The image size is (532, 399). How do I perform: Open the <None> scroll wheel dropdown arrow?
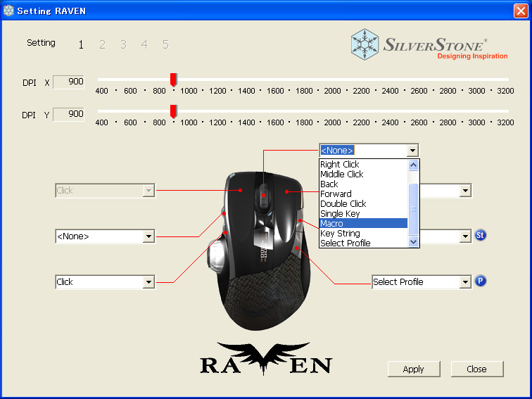pyautogui.click(x=412, y=151)
